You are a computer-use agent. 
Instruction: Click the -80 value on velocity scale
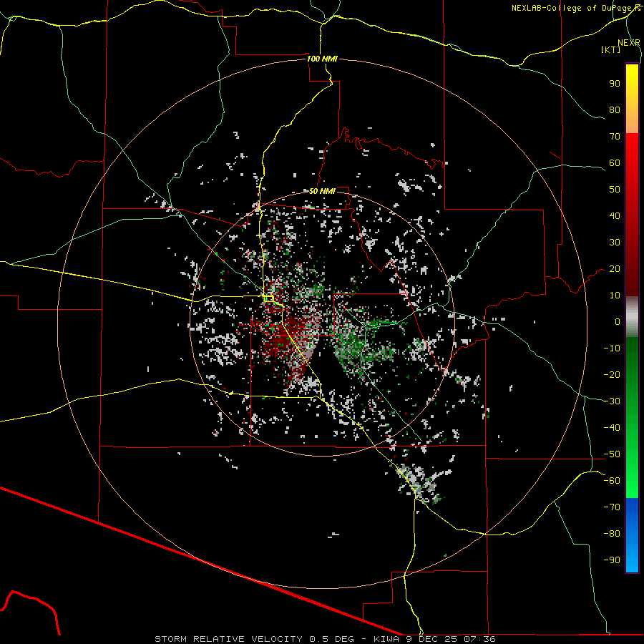(612, 534)
